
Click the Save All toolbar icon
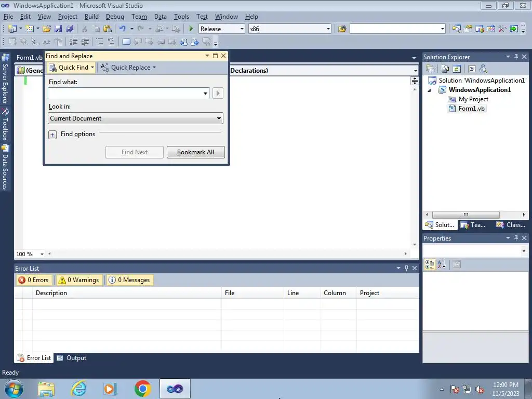pos(70,29)
